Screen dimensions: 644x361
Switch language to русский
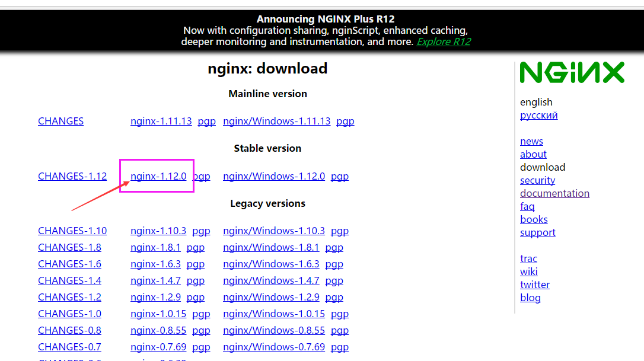click(539, 116)
